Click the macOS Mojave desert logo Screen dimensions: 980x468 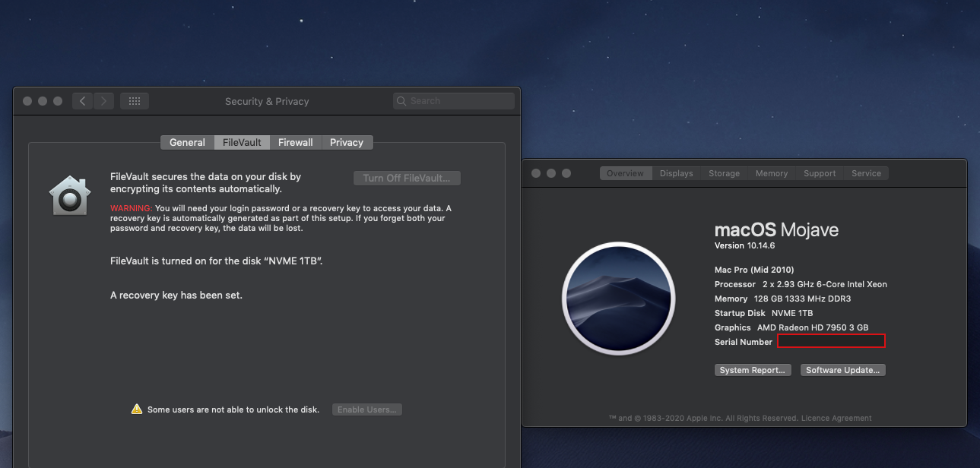click(x=618, y=298)
